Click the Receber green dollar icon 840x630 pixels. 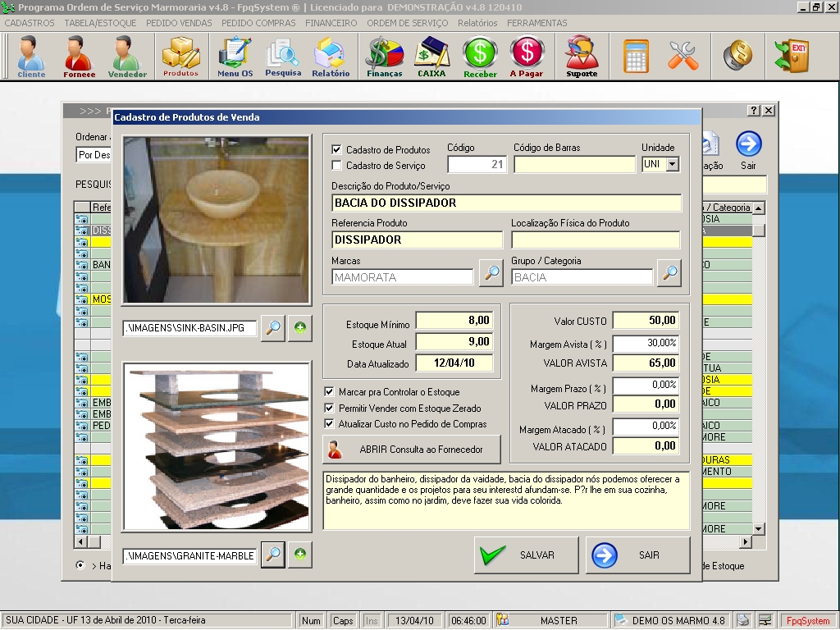480,57
